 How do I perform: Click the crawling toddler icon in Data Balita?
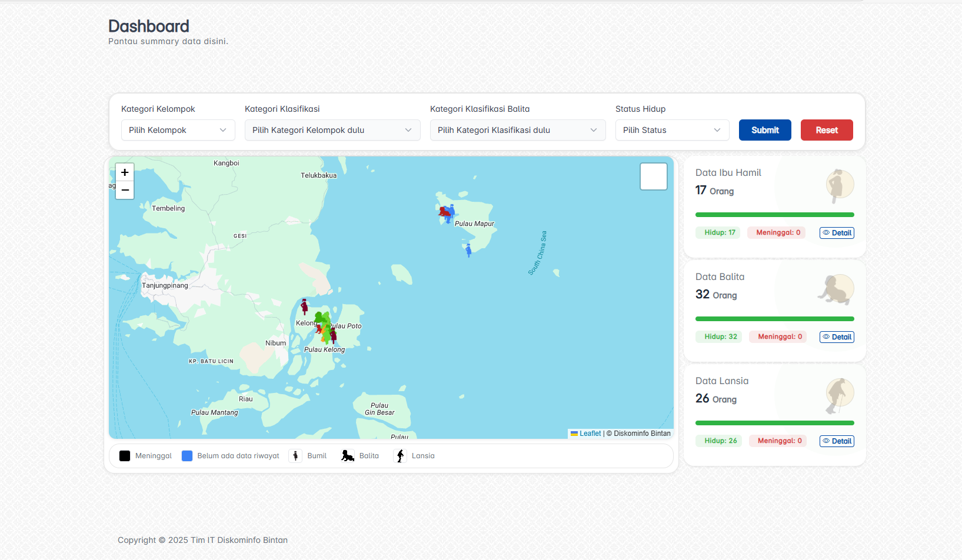(836, 289)
